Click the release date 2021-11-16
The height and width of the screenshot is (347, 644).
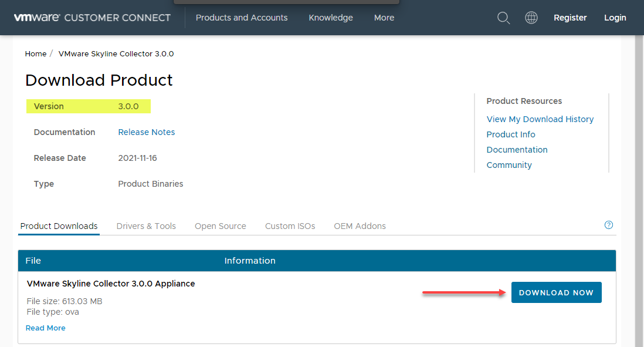point(138,159)
